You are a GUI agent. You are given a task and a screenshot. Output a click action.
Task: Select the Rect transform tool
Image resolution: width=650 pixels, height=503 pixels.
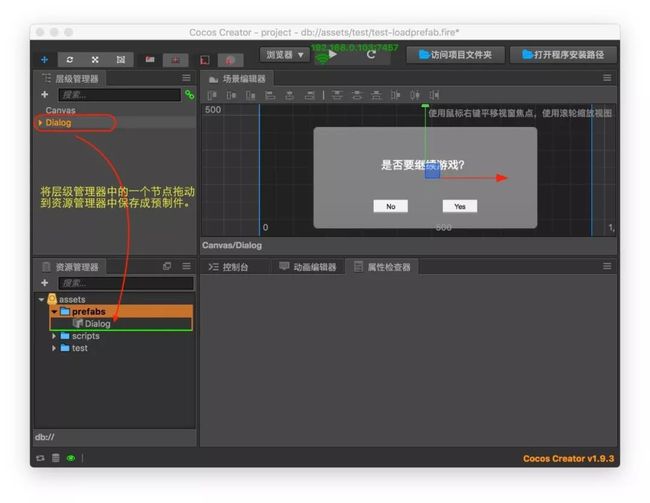pos(121,60)
